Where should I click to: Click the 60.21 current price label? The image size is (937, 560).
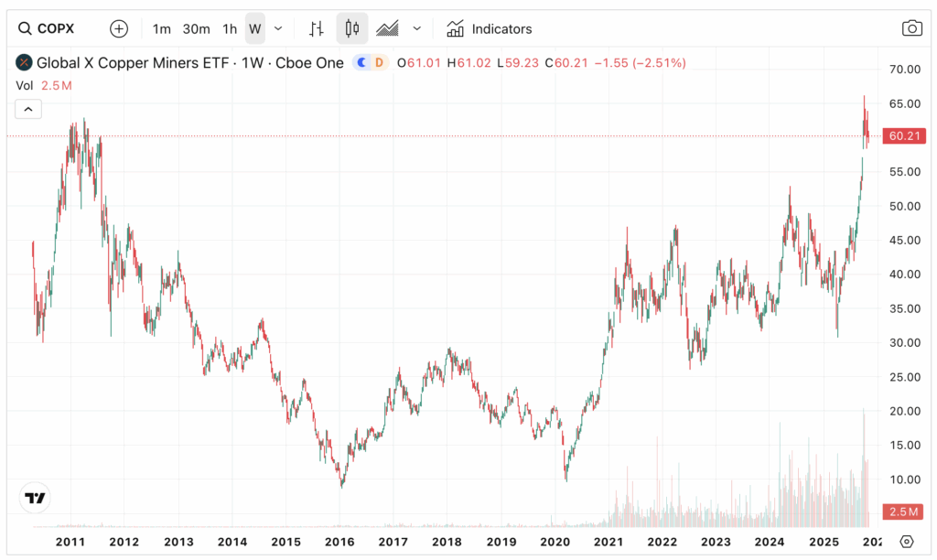point(904,136)
